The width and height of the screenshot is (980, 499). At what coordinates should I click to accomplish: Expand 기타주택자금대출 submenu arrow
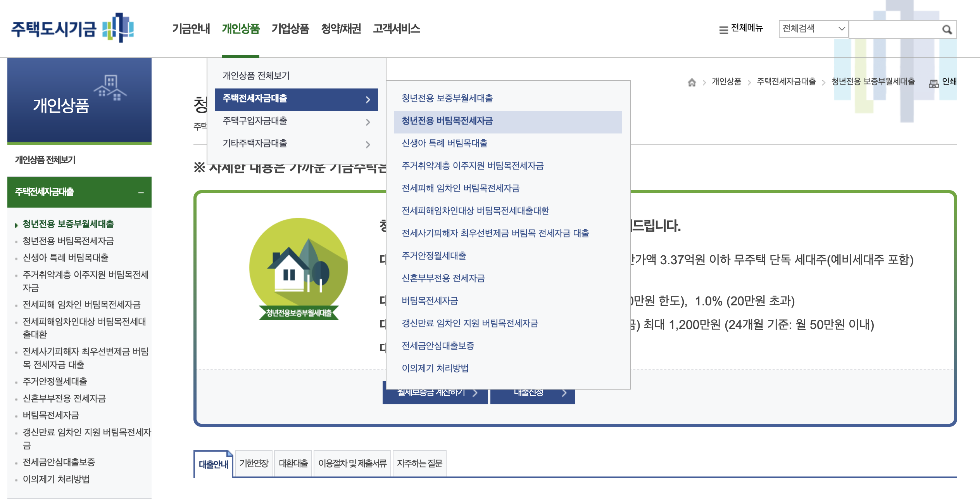pos(368,145)
